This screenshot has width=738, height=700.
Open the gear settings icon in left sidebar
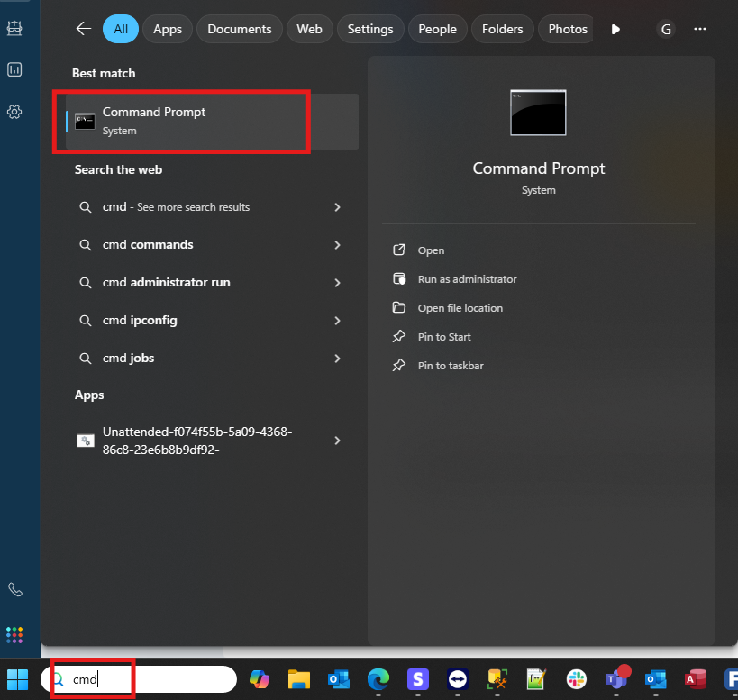(14, 112)
